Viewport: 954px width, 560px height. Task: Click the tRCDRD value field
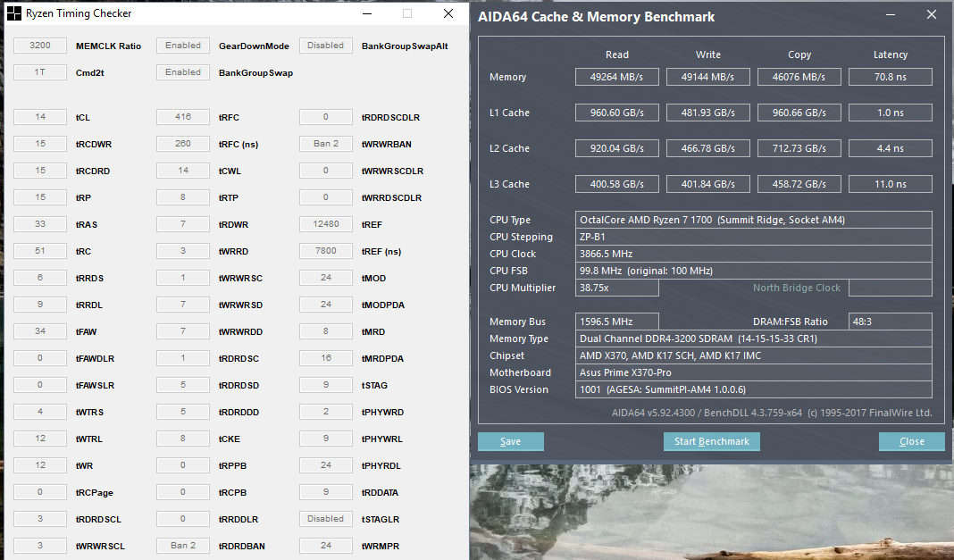(40, 171)
